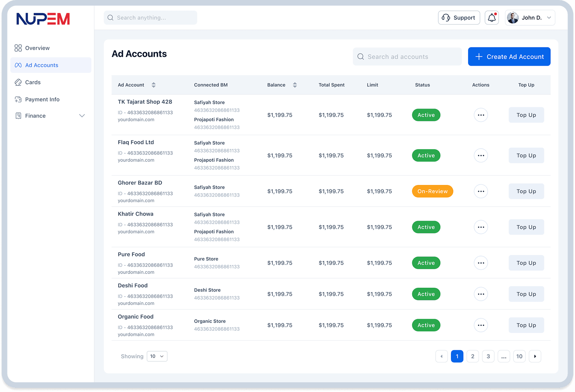The image size is (575, 392).
Task: Select Payment Info in sidebar
Action: tap(42, 99)
